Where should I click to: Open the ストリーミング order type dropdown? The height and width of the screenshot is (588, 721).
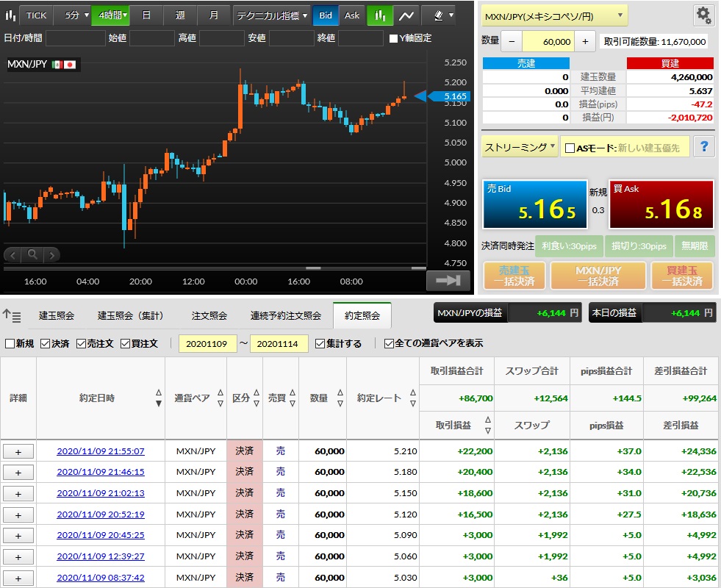click(520, 147)
